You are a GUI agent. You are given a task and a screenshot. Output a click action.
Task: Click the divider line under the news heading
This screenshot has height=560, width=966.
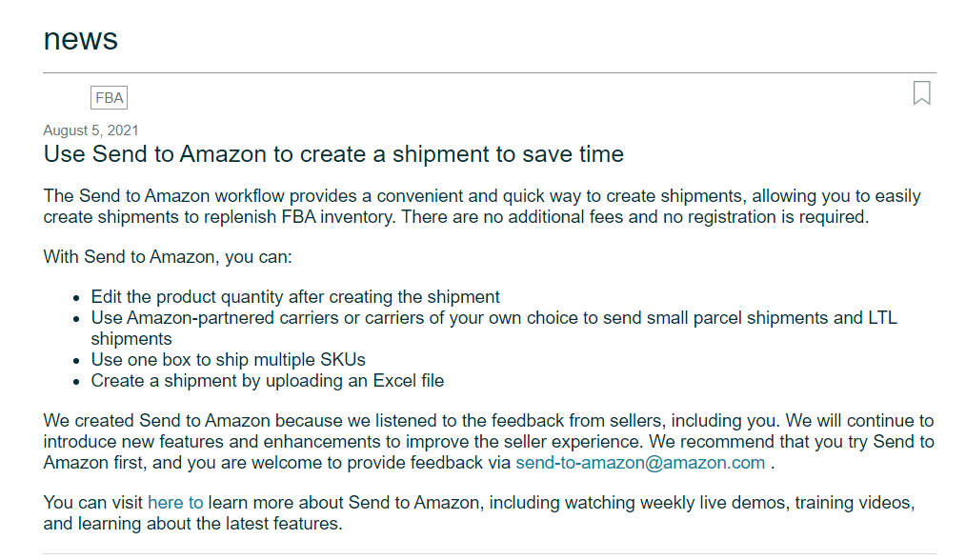coord(489,72)
